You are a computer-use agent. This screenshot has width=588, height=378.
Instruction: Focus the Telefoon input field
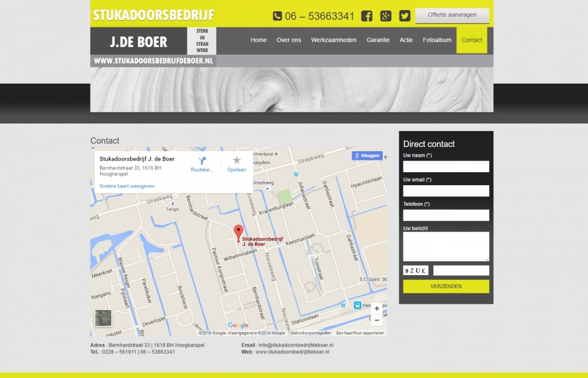(446, 215)
